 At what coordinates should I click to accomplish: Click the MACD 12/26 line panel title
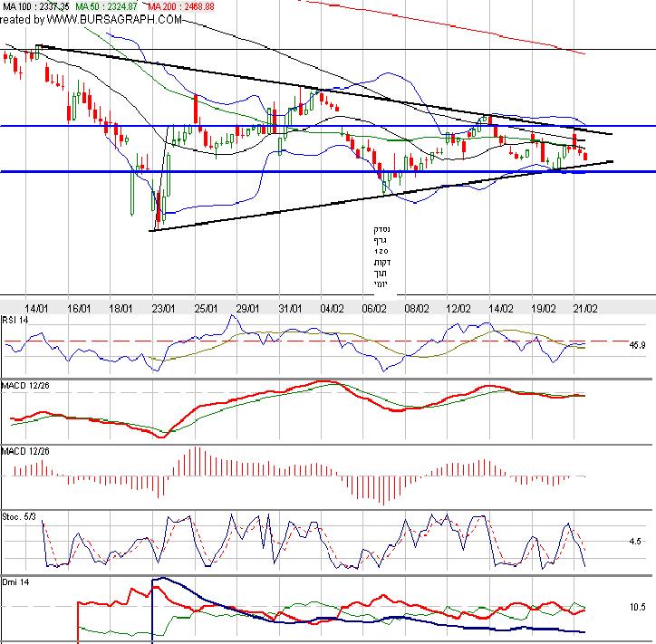point(25,385)
